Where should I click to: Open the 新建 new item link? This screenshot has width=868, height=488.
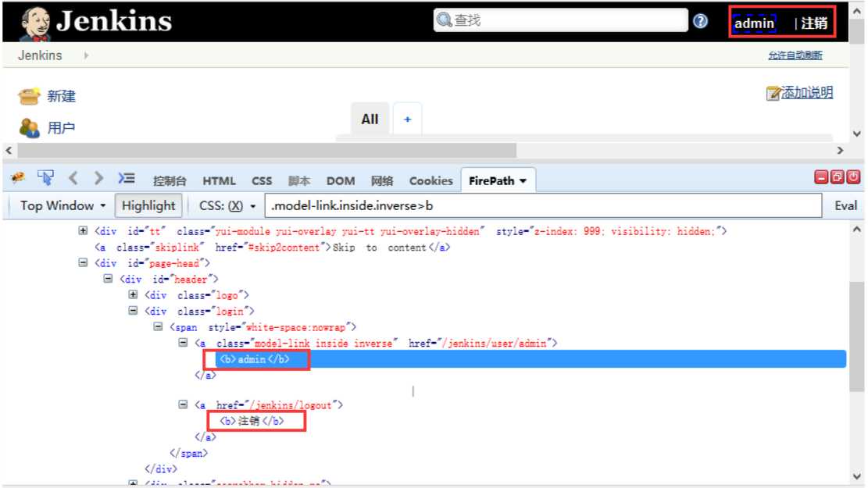pos(61,96)
